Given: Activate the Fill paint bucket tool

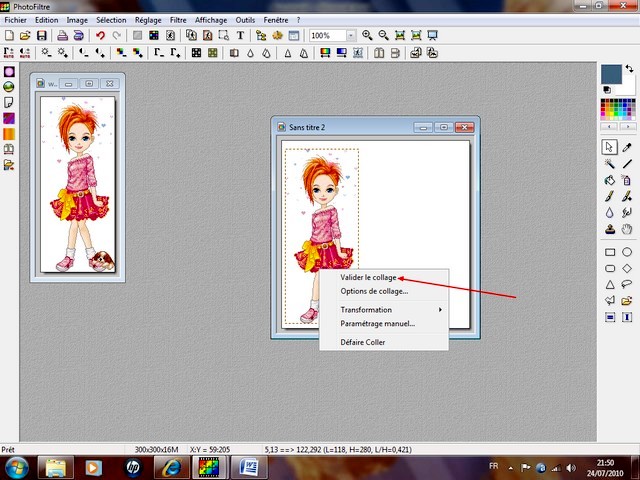Looking at the screenshot, I should (609, 180).
